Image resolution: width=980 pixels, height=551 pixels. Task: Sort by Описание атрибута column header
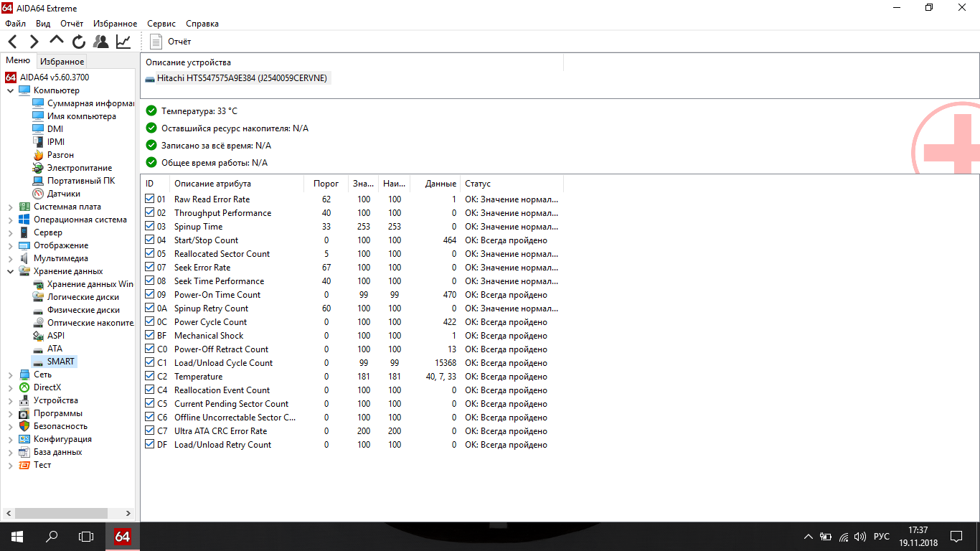pyautogui.click(x=237, y=184)
